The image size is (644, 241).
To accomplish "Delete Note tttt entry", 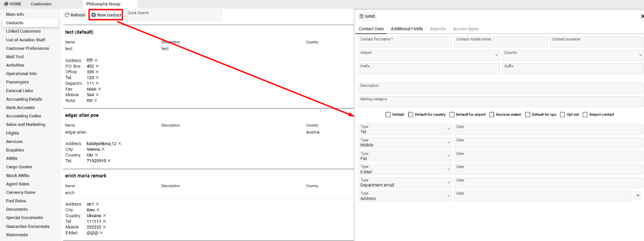I will point(95,100).
